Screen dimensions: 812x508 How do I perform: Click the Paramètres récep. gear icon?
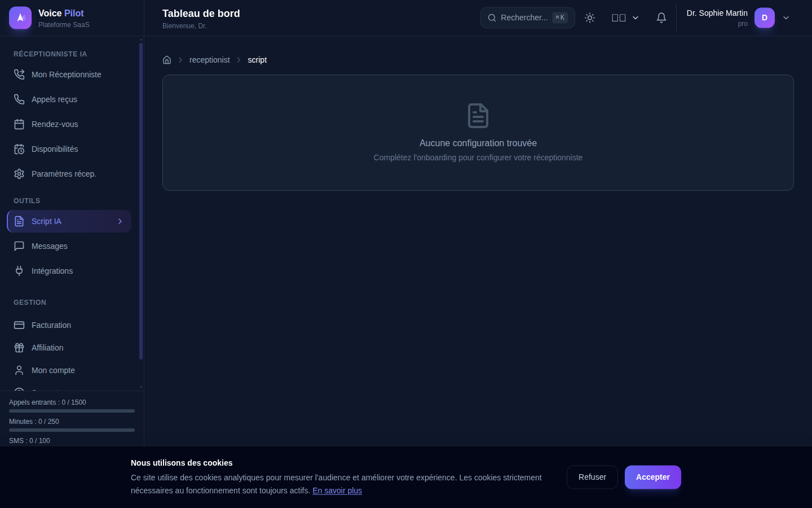(19, 174)
